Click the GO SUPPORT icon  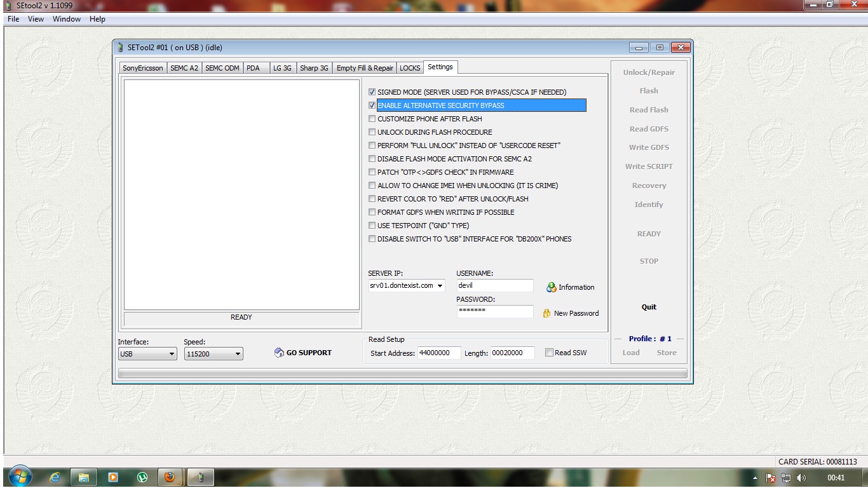coord(279,353)
